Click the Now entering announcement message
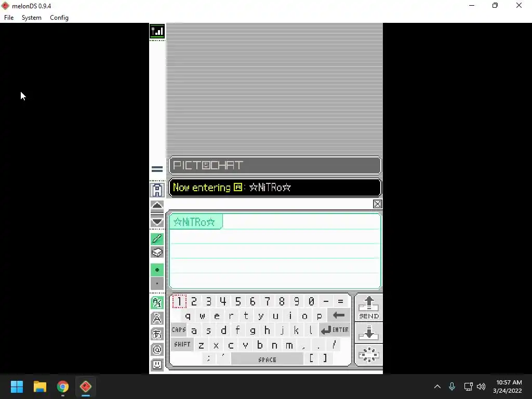Screen dimensions: 532x399 [x=275, y=188]
